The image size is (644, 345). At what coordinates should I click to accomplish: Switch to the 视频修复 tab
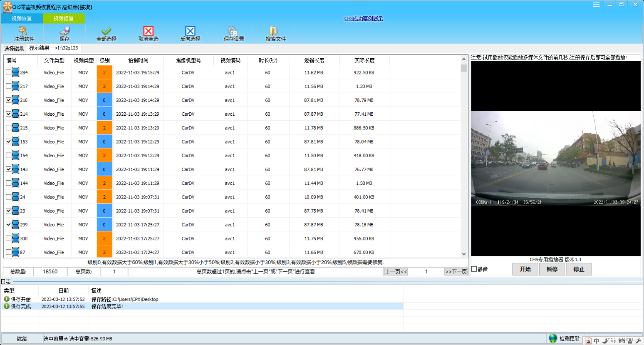tap(63, 18)
